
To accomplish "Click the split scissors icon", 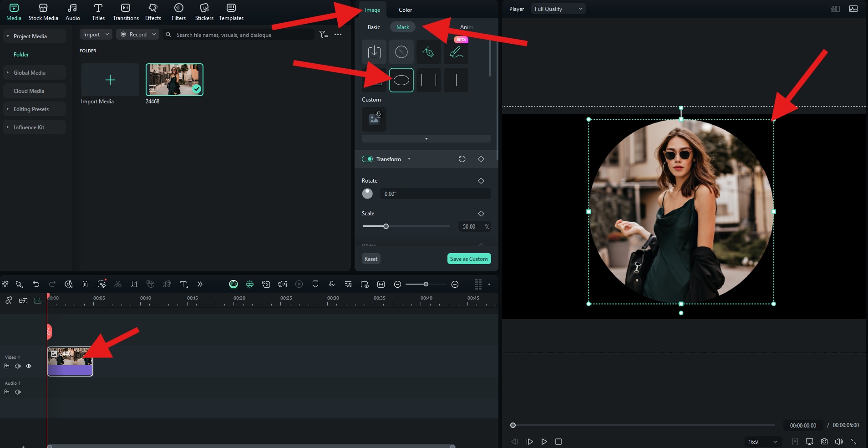I will coord(118,284).
